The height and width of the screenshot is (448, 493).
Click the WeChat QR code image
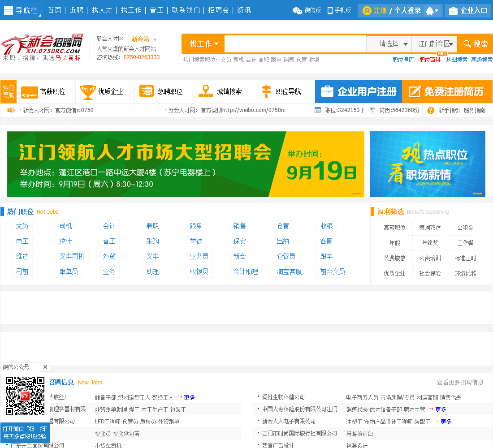click(25, 396)
